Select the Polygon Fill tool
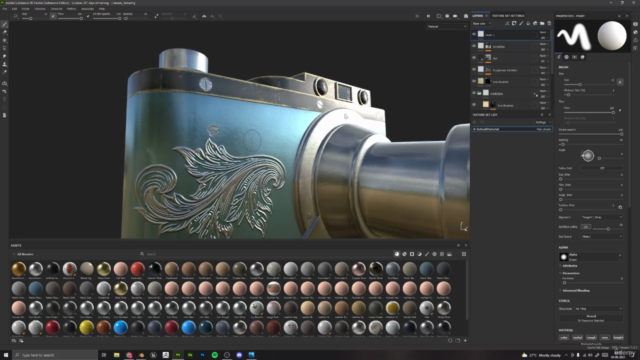Image resolution: width=640 pixels, height=360 pixels. pyautogui.click(x=4, y=48)
